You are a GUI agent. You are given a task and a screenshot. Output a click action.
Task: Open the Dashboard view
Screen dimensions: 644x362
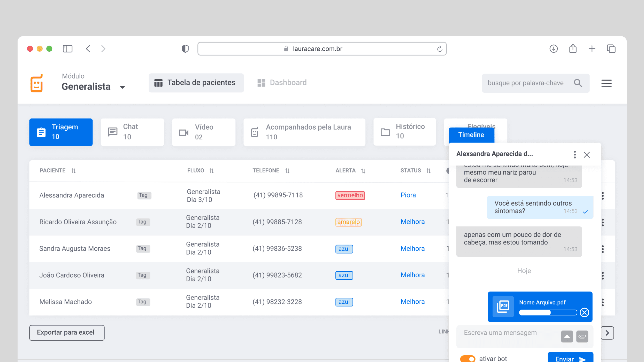click(282, 83)
